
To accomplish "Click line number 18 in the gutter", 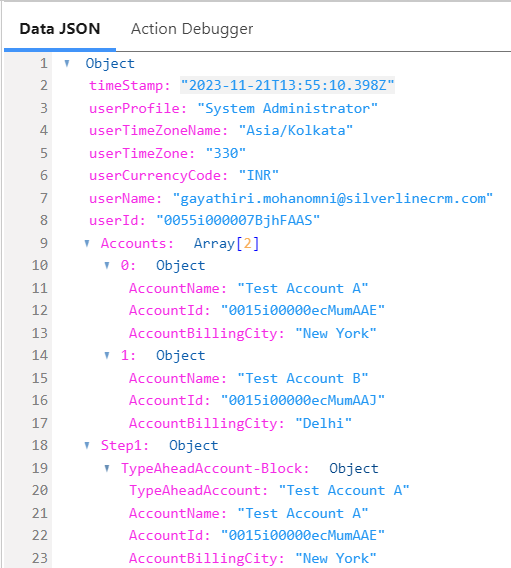I will pos(40,445).
